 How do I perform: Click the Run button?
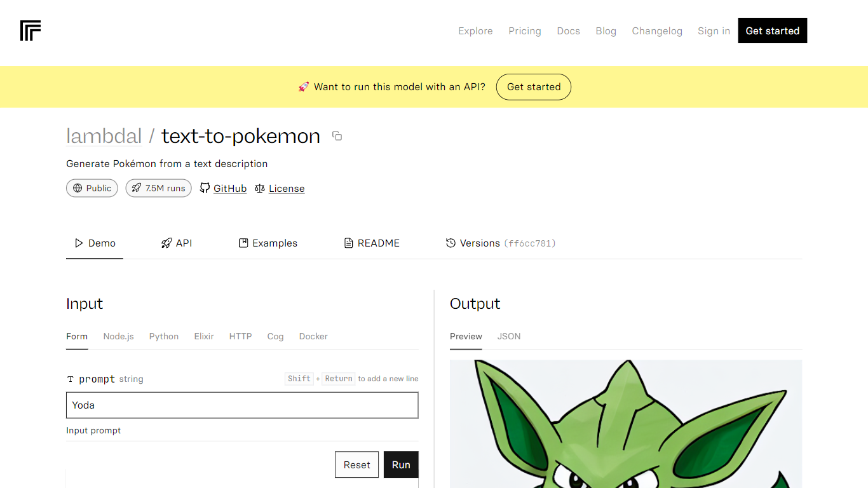click(x=401, y=464)
